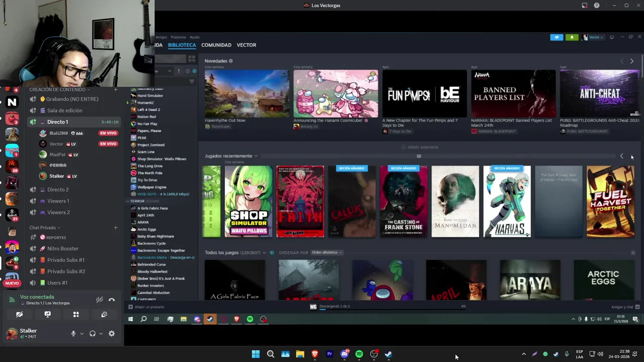The height and width of the screenshot is (362, 644).
Task: Open server with N logo in Discord sidebar
Action: 12,103
